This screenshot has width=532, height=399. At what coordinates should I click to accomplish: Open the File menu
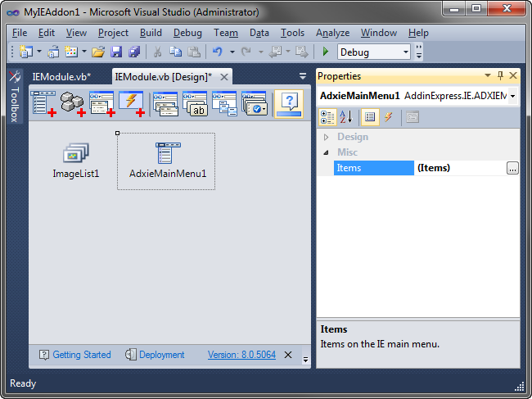click(x=20, y=33)
